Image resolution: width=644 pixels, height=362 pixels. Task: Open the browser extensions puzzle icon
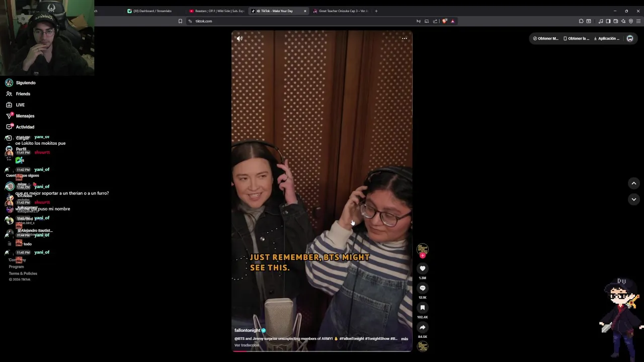pyautogui.click(x=581, y=21)
